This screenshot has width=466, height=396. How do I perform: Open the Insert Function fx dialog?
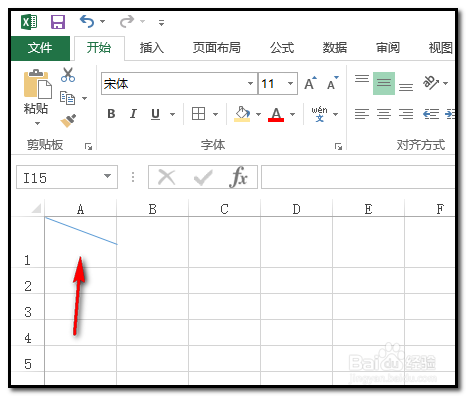pos(239,177)
